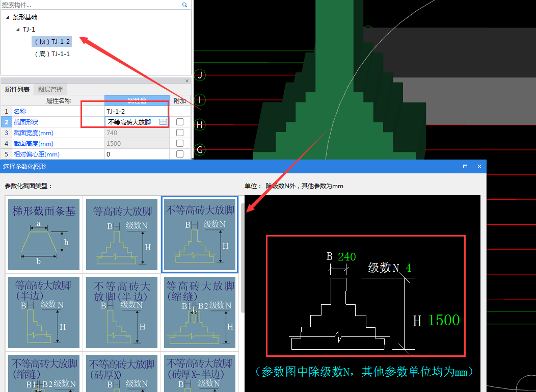Switch to the 属性列表 tab
536x392 pixels.
[17, 90]
